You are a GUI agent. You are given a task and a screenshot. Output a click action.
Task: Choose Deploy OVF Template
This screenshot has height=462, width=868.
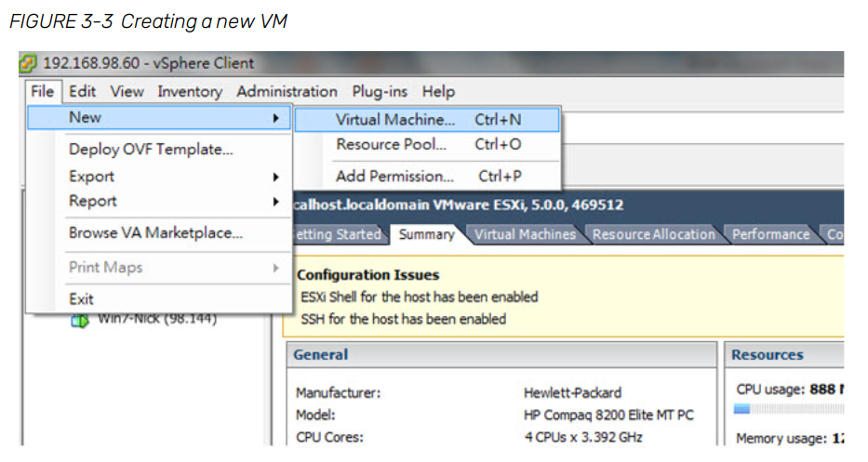(x=151, y=150)
